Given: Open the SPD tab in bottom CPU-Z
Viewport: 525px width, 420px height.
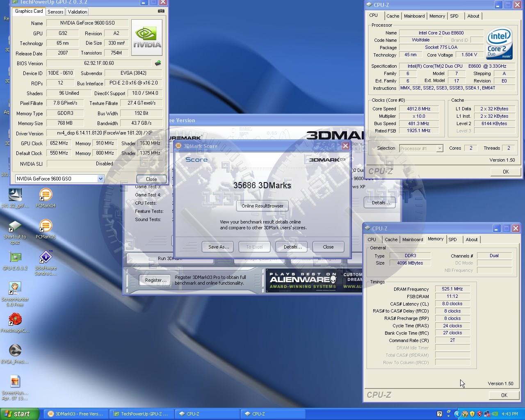Looking at the screenshot, I should point(452,240).
